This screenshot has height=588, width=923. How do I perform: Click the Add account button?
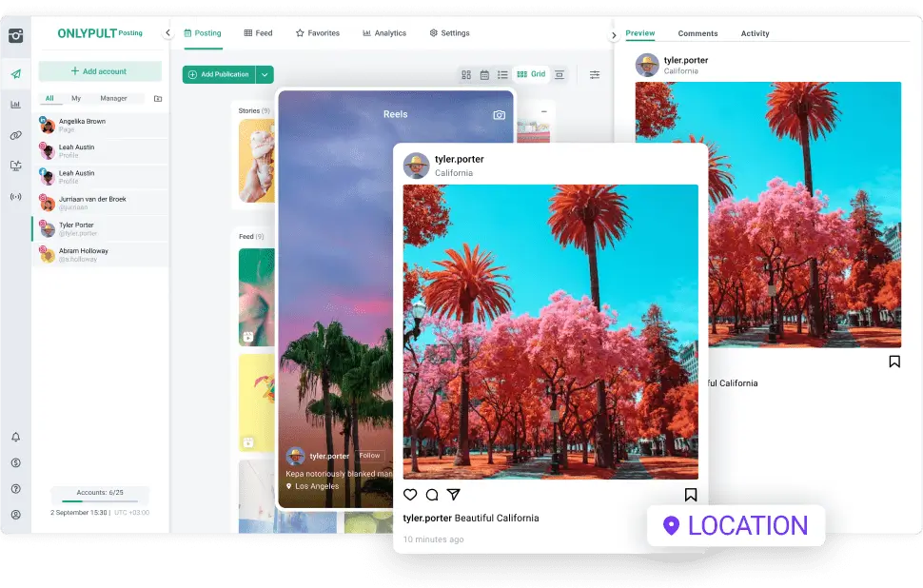99,71
